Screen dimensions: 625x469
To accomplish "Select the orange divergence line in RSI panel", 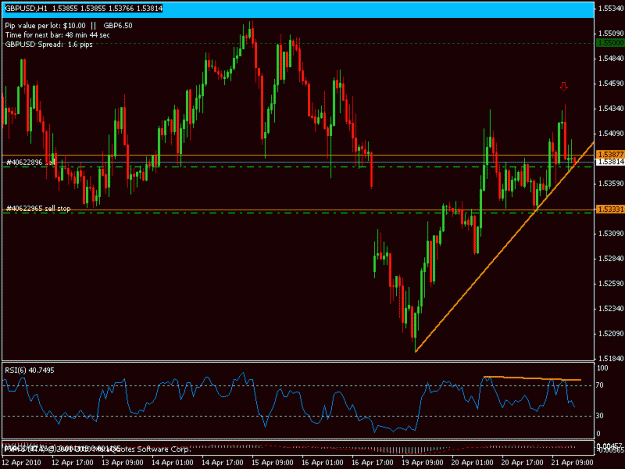I will point(532,378).
